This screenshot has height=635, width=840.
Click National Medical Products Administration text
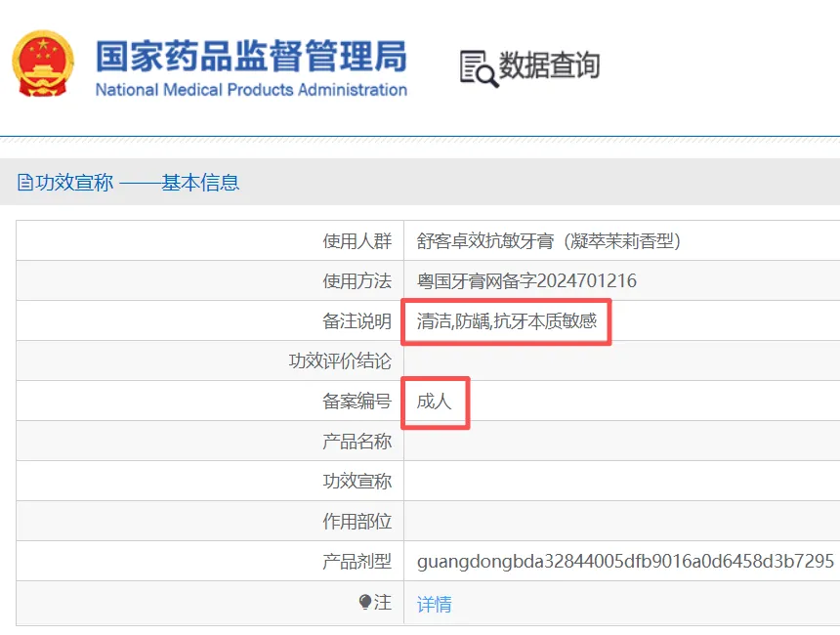point(251,90)
